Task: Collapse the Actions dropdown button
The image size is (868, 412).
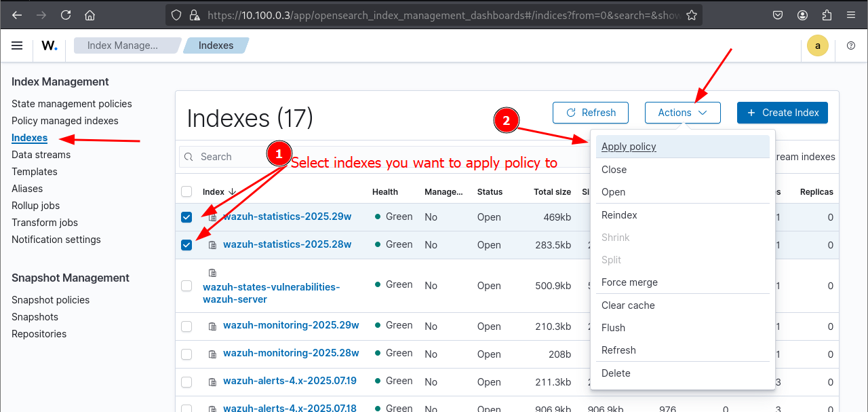Action: point(682,113)
